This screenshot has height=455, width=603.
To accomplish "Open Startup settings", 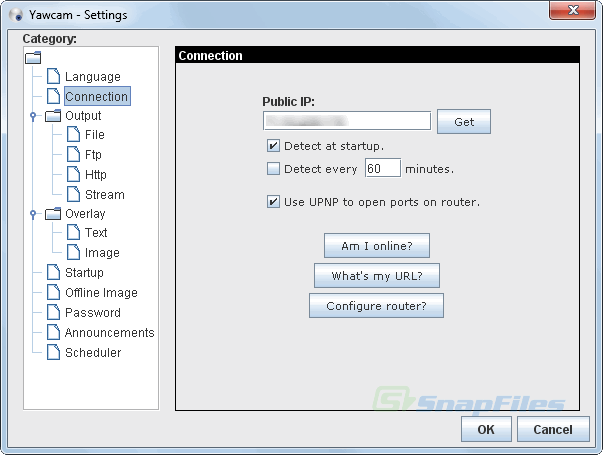I will 84,273.
